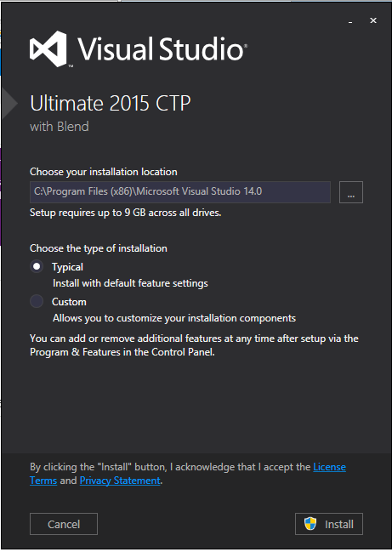Cancel the Visual Studio setup
The width and height of the screenshot is (392, 552).
tap(64, 524)
